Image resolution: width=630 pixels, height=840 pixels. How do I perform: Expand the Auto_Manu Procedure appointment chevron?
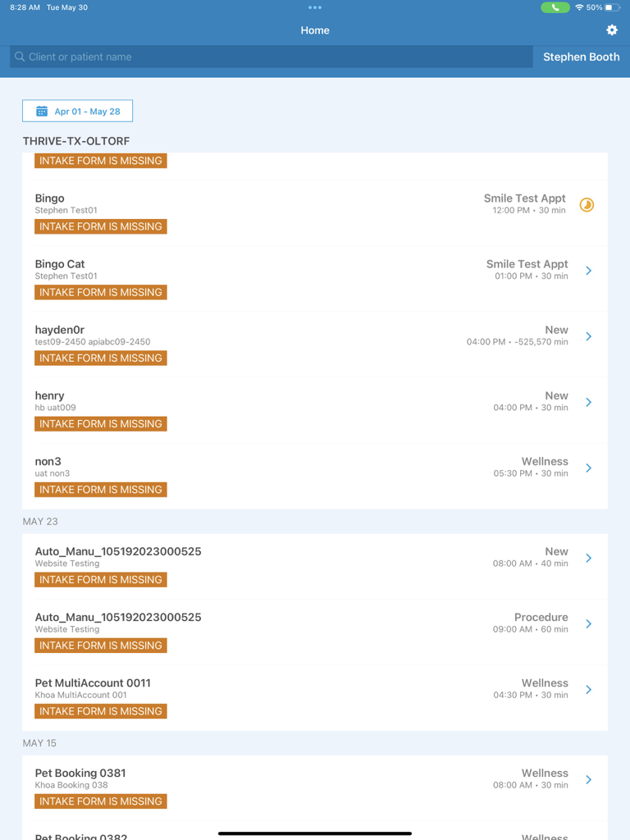click(588, 623)
